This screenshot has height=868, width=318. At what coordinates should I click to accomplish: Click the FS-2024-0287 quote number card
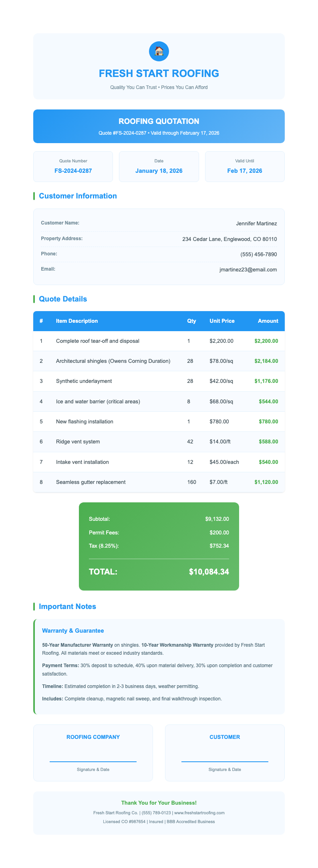[x=73, y=166]
